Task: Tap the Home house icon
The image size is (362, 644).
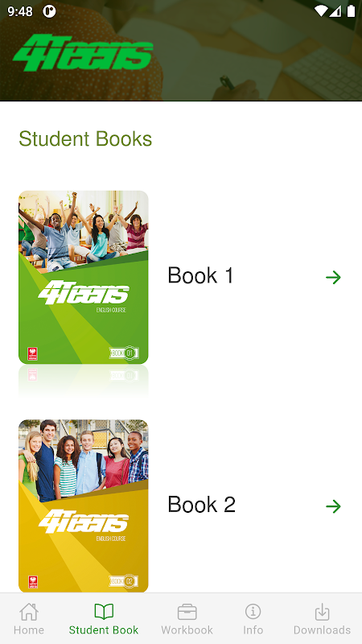Action: pyautogui.click(x=29, y=612)
